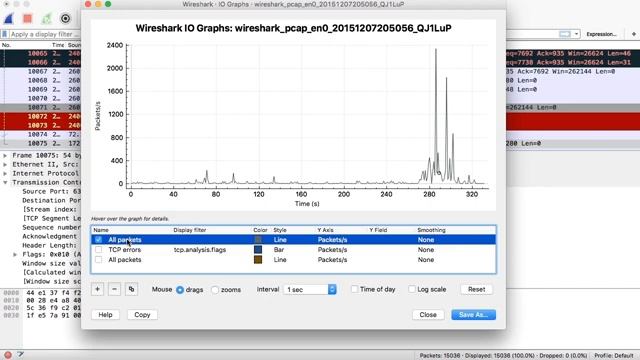
Task: Select packet 10074 in the packet list
Action: 41,134
